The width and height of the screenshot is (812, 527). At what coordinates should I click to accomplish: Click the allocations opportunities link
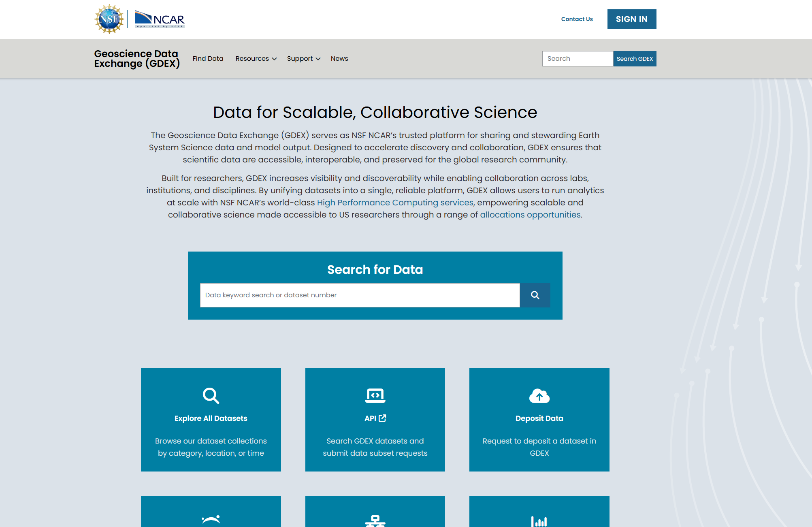[x=530, y=215]
